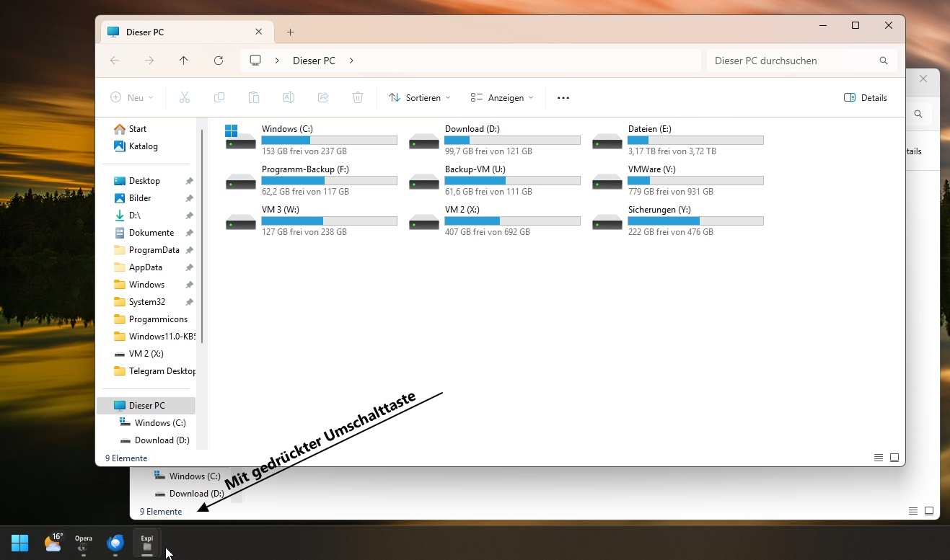The height and width of the screenshot is (560, 950).
Task: Select the Dieser PC tab
Action: point(186,32)
